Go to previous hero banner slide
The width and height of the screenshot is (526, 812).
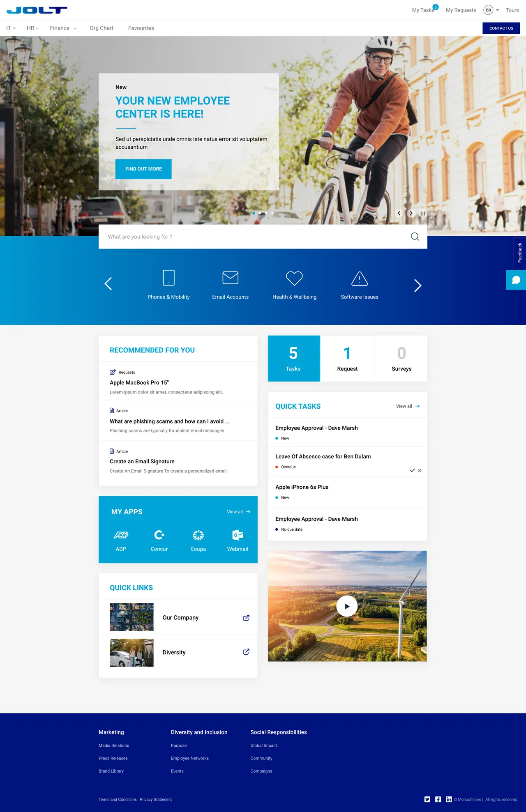pos(399,213)
